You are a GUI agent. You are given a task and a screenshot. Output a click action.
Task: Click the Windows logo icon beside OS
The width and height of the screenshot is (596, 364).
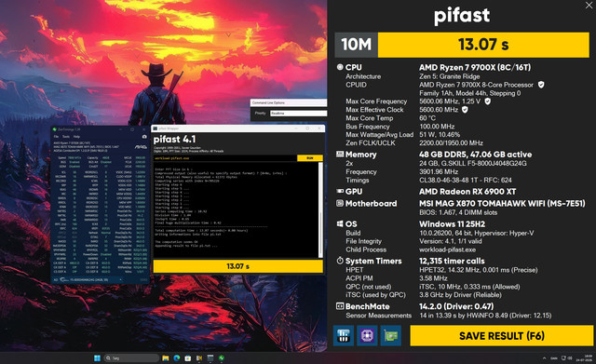[340, 223]
